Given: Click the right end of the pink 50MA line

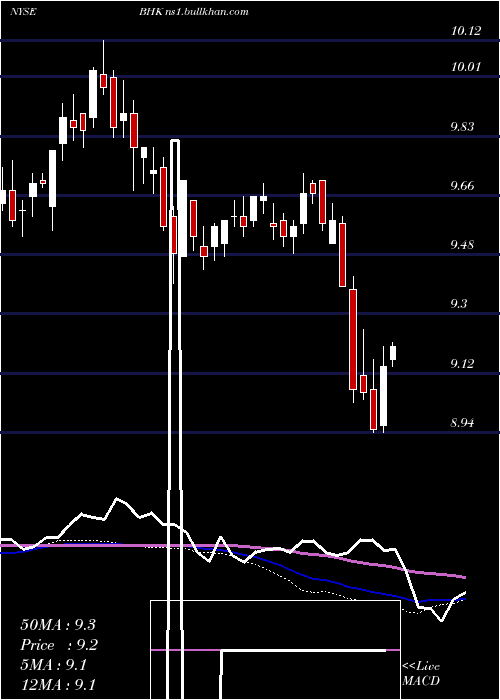Looking at the screenshot, I should click(464, 577).
